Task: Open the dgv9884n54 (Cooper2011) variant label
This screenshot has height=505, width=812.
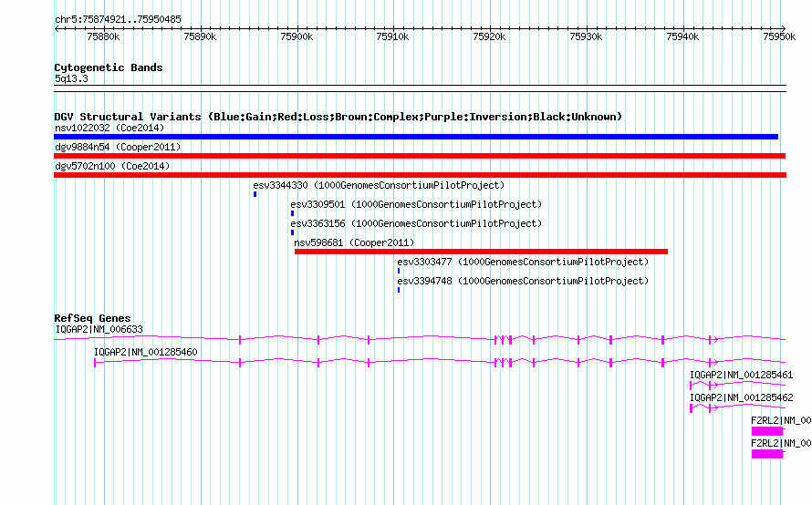Action: coord(118,147)
